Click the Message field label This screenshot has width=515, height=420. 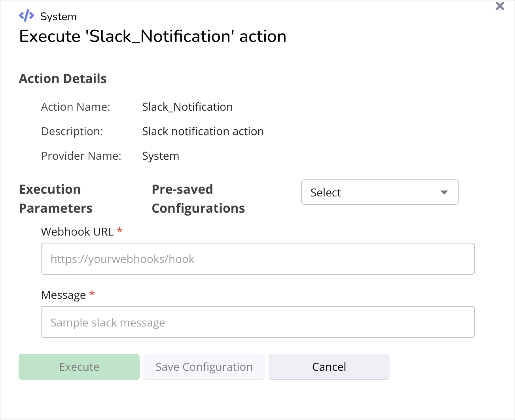coord(63,295)
